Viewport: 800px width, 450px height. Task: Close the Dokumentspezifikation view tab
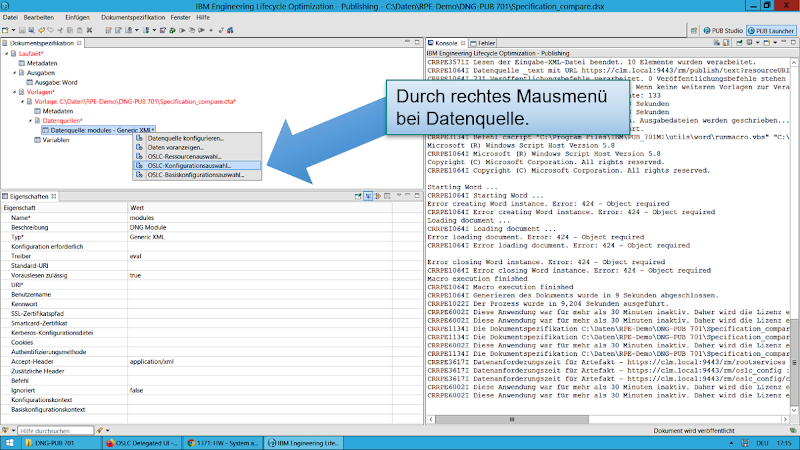click(x=79, y=43)
